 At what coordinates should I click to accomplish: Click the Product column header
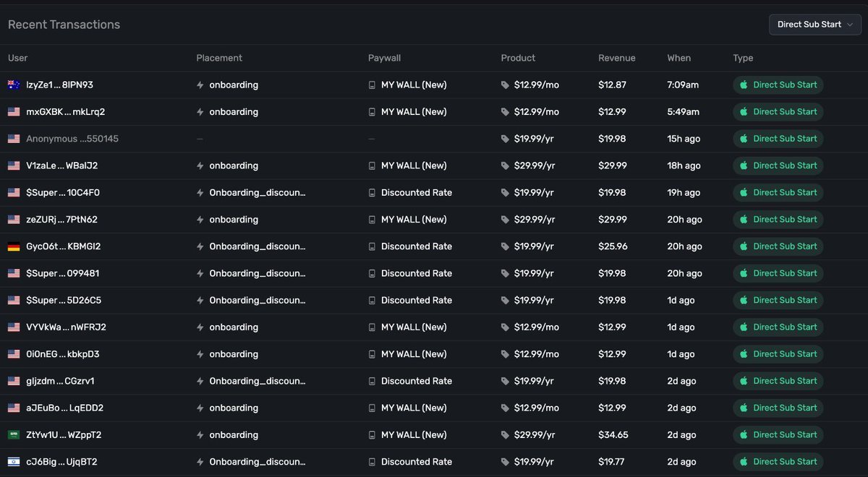click(518, 58)
